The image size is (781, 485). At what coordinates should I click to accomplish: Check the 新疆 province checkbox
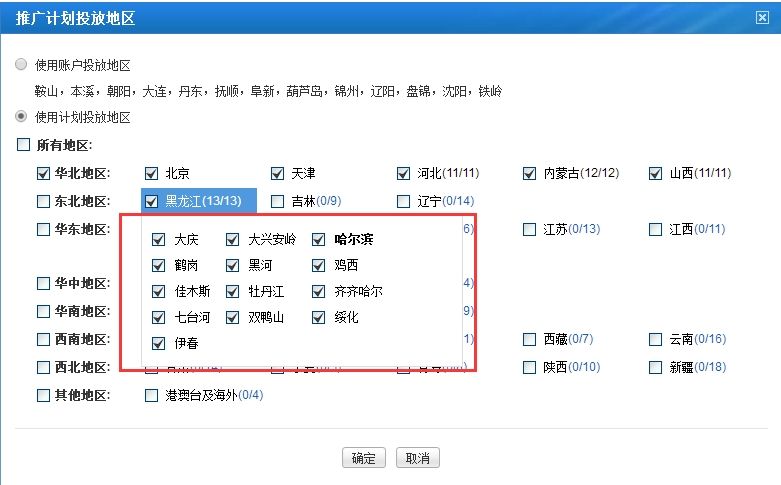pos(656,367)
